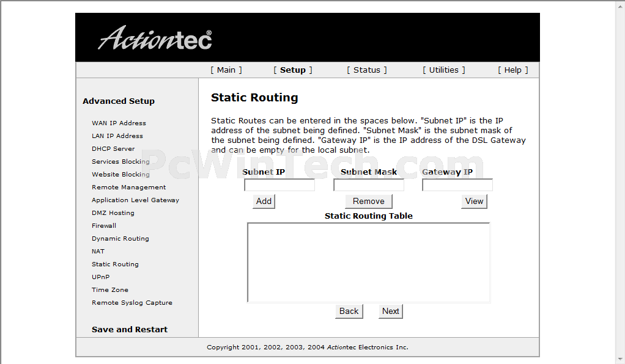Open Services Blocking page
This screenshot has width=625, height=364.
click(120, 161)
